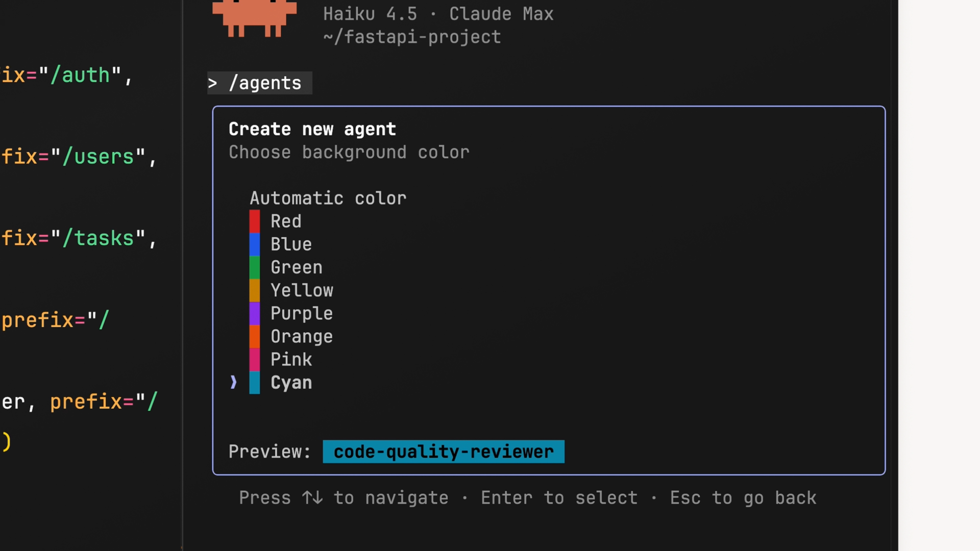Click the ~/fastapi-project path text
This screenshot has width=980, height=551.
[411, 37]
